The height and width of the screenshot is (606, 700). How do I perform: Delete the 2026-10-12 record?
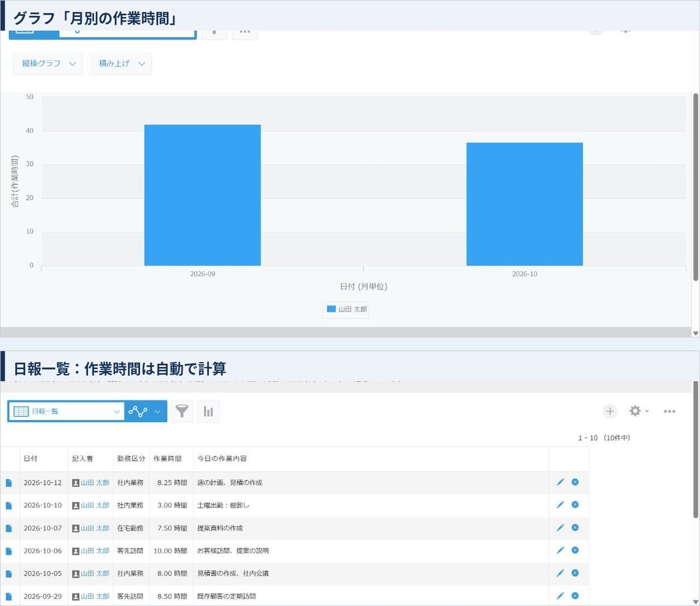point(575,482)
